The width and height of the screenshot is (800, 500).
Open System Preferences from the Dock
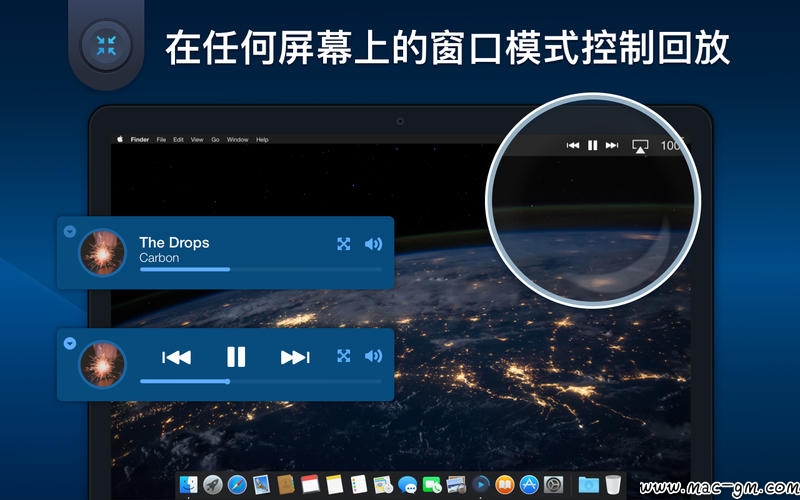point(553,484)
